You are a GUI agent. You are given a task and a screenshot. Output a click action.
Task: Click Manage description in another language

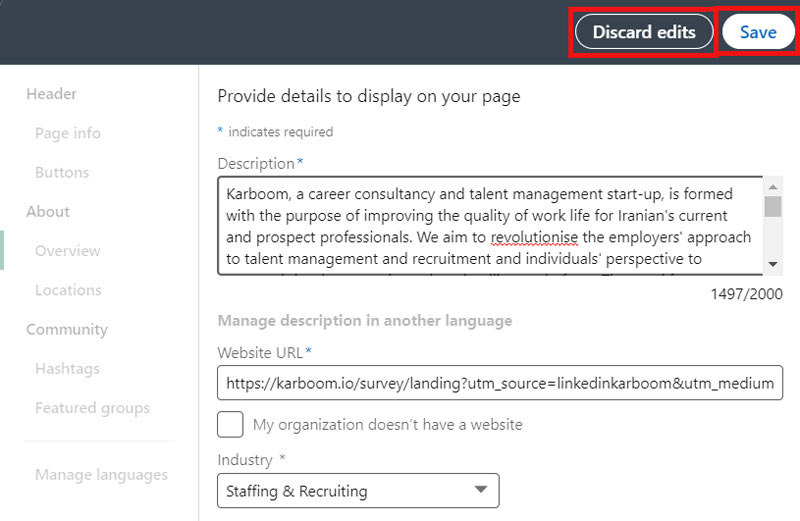[364, 321]
